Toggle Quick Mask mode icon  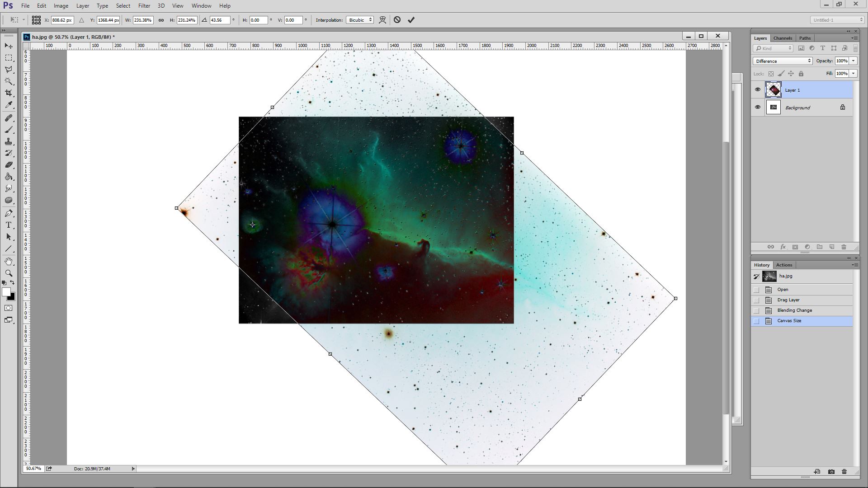(9, 308)
